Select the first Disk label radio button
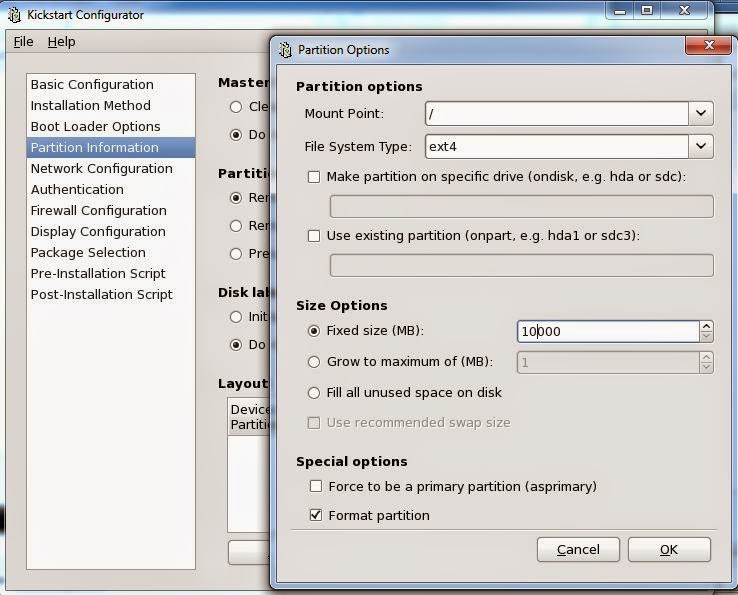The width and height of the screenshot is (738, 595). tap(236, 317)
